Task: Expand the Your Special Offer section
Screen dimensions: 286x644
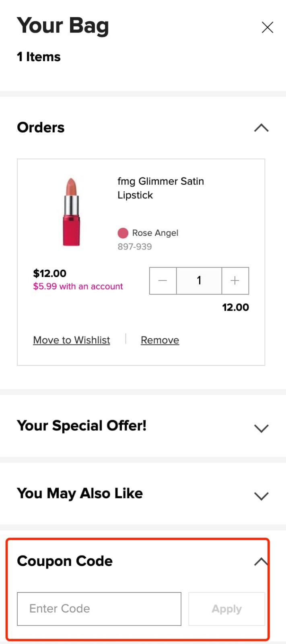Action: pyautogui.click(x=261, y=428)
